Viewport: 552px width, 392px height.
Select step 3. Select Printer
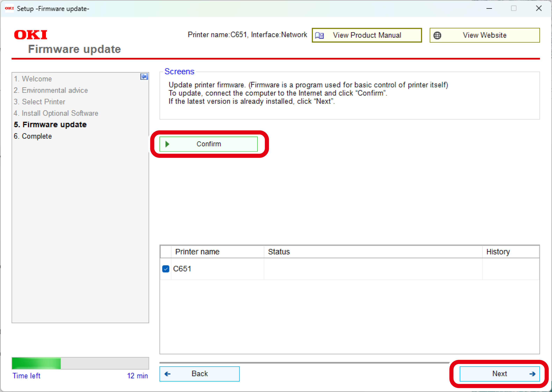pos(39,102)
